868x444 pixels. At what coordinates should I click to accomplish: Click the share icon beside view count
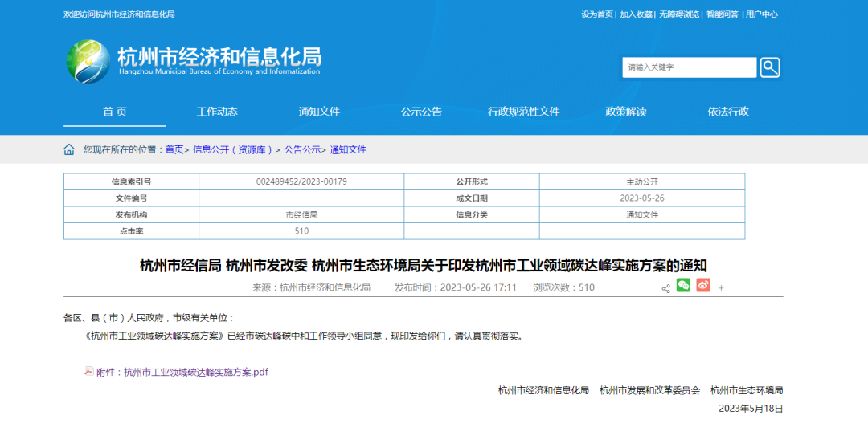[665, 288]
